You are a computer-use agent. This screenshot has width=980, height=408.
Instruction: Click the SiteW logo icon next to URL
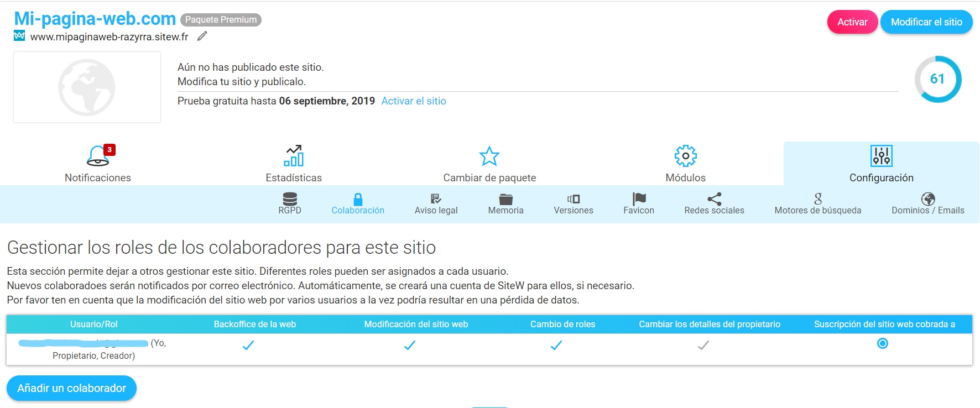pyautogui.click(x=19, y=36)
